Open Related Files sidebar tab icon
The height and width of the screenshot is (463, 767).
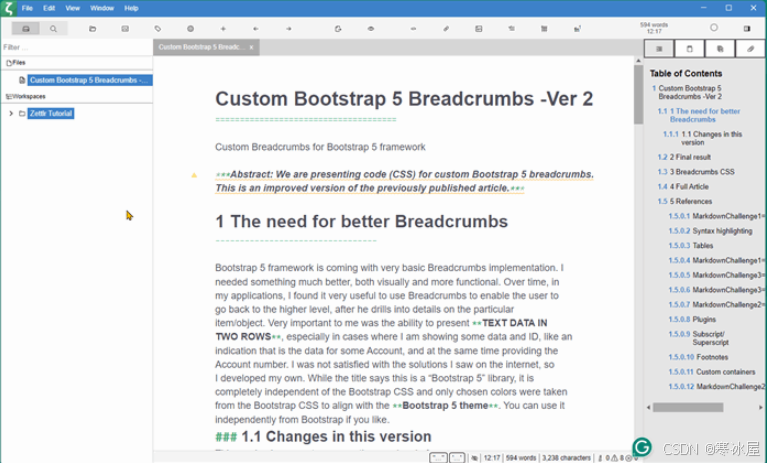pyautogui.click(x=720, y=49)
